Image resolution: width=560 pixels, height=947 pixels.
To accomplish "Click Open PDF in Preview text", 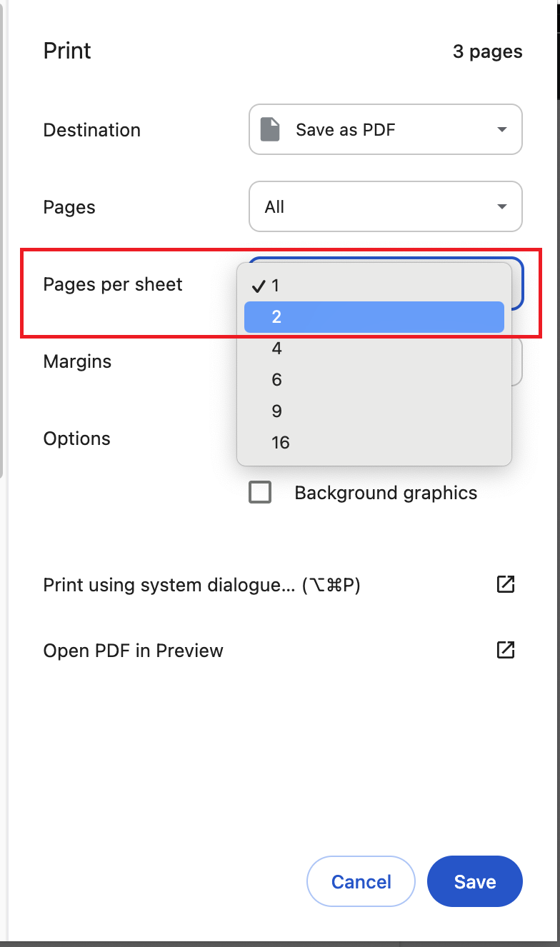I will coord(134,651).
